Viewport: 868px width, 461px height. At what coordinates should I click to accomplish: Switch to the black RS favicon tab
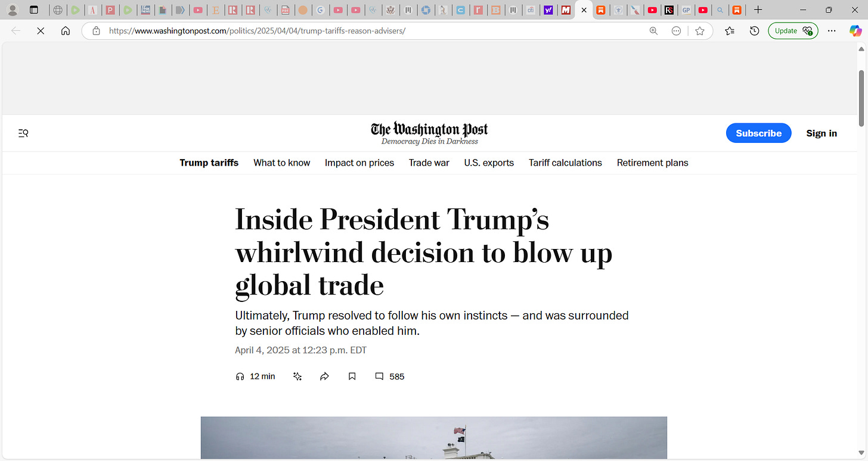(x=669, y=10)
